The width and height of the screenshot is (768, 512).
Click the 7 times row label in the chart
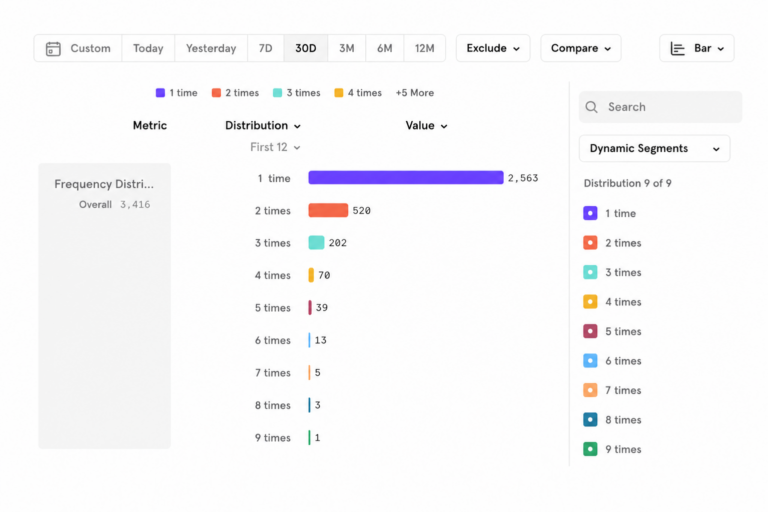[273, 373]
